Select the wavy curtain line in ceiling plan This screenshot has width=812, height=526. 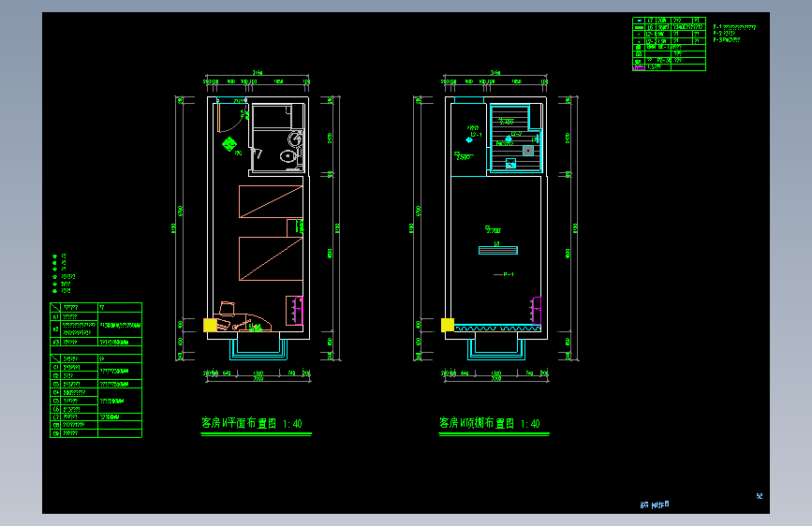point(497,329)
